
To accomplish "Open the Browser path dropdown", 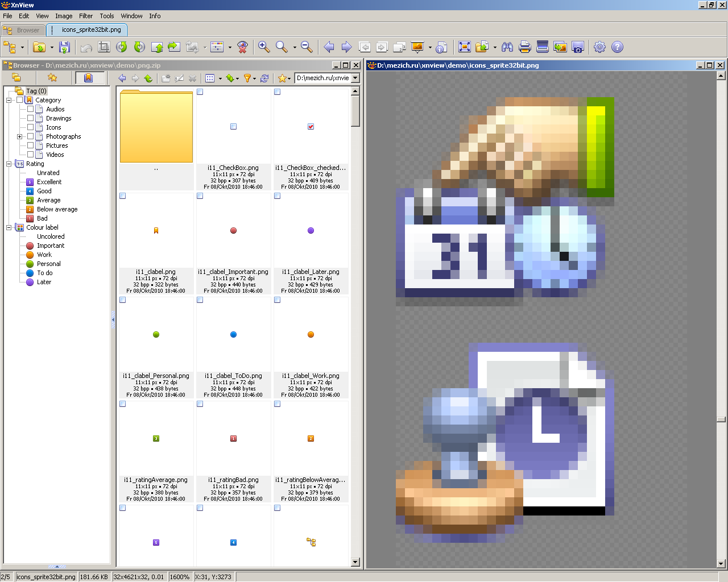I will [x=355, y=78].
